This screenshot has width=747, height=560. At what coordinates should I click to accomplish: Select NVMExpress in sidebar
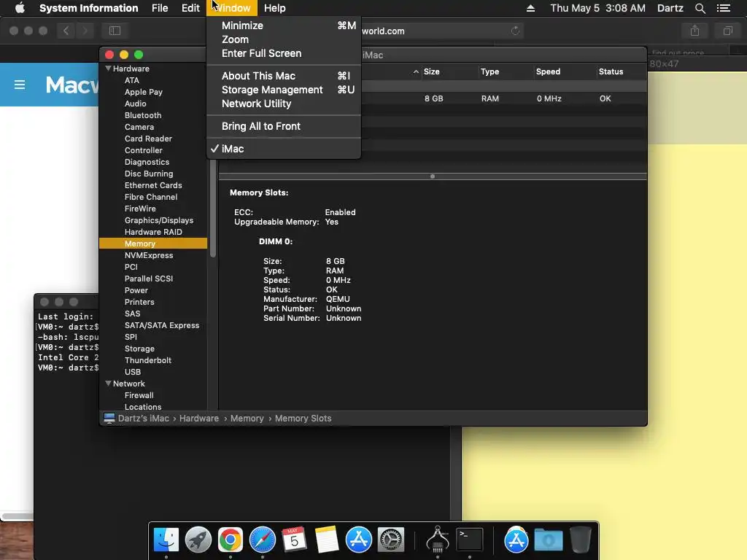click(x=149, y=255)
